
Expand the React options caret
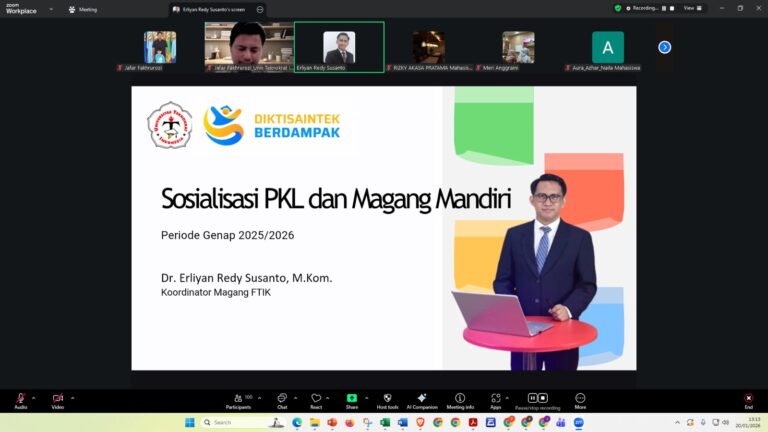tap(328, 398)
